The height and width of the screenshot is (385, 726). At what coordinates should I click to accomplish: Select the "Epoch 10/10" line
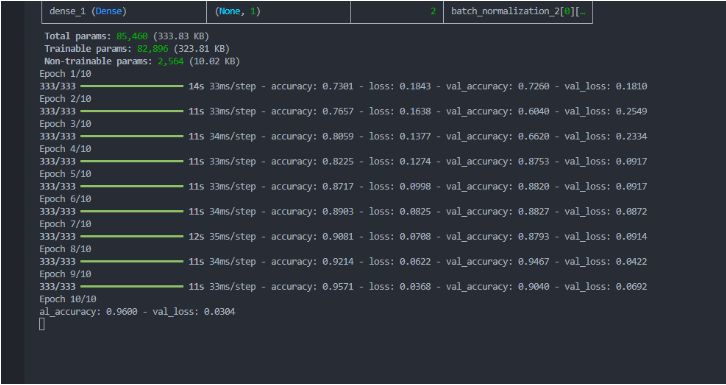click(x=68, y=299)
